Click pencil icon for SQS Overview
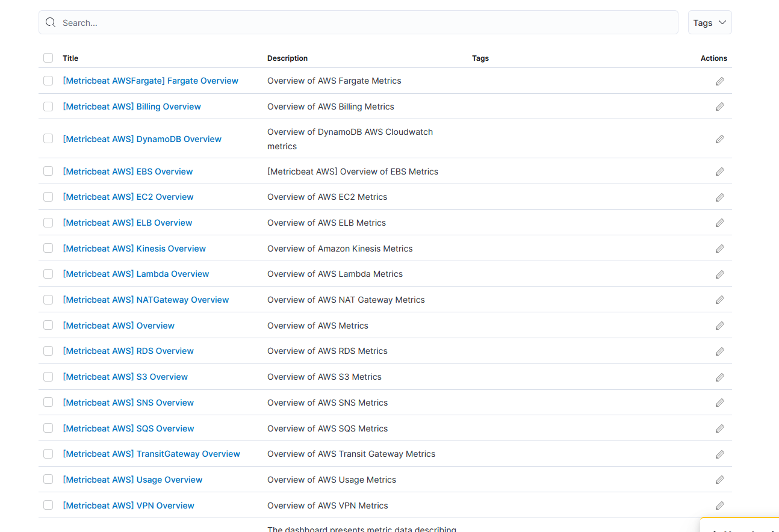The height and width of the screenshot is (532, 779). (x=719, y=428)
